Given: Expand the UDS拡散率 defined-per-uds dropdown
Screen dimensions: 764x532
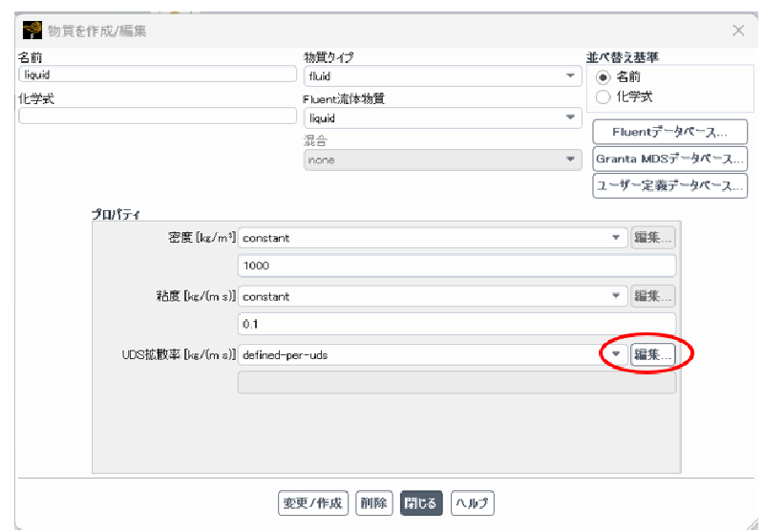Looking at the screenshot, I should click(433, 354).
